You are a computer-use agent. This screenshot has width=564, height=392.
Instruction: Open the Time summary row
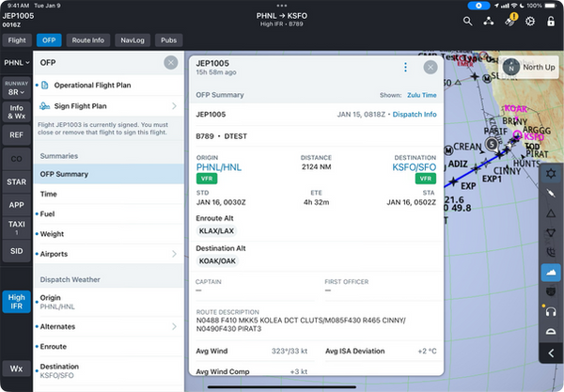(109, 195)
